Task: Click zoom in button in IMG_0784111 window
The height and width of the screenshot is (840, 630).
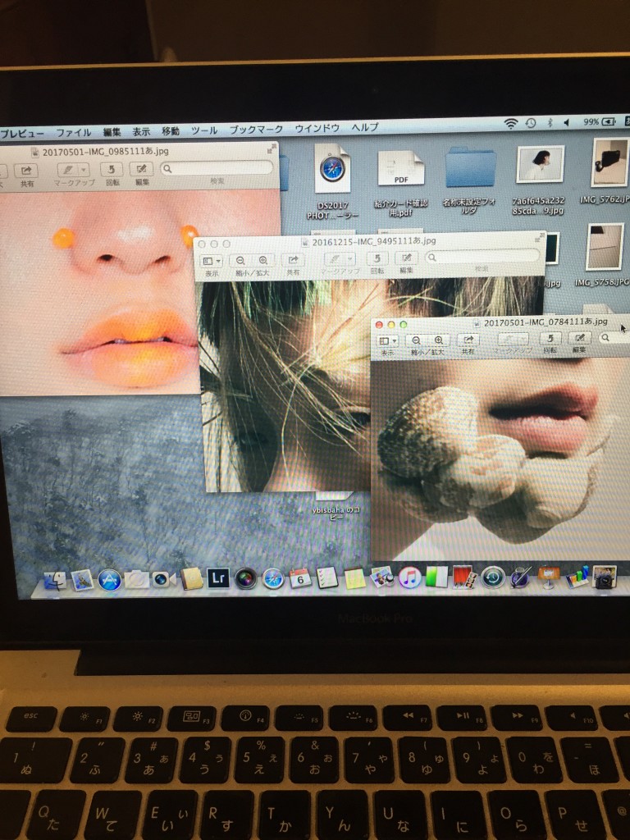Action: [439, 340]
